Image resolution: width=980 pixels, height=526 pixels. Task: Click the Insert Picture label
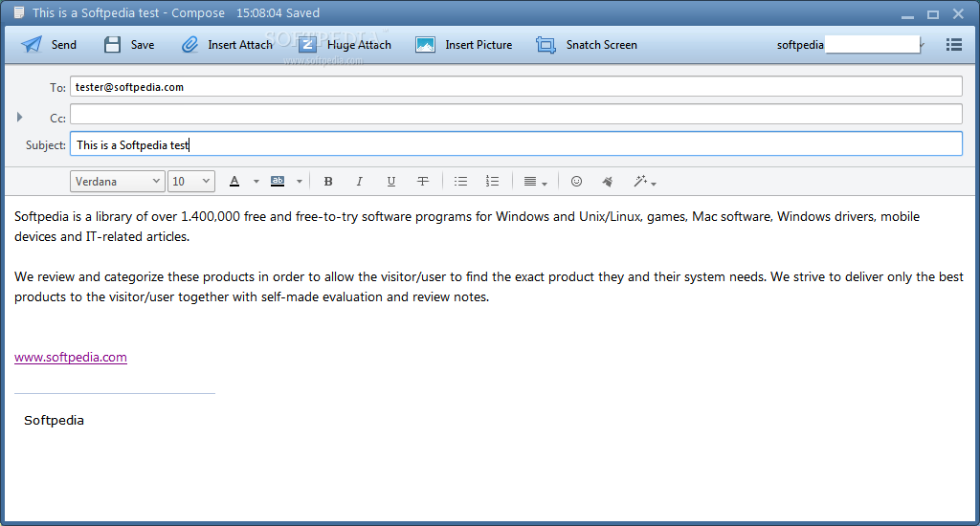pyautogui.click(x=479, y=45)
